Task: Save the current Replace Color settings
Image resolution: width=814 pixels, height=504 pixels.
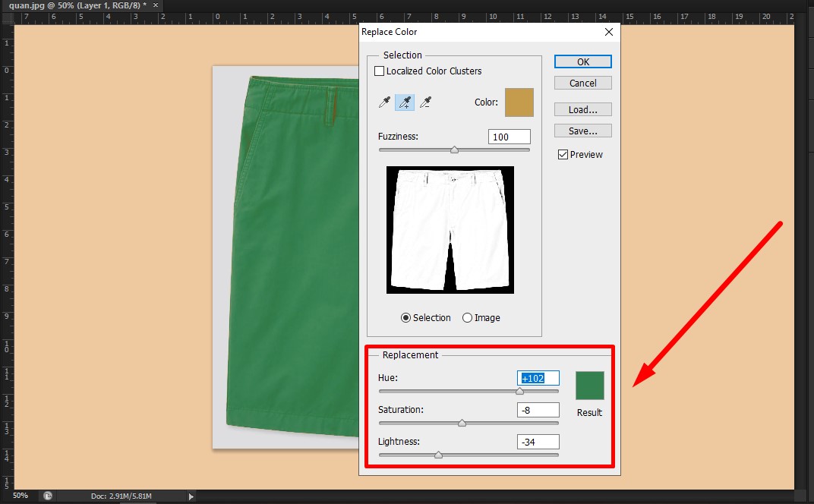Action: 582,131
